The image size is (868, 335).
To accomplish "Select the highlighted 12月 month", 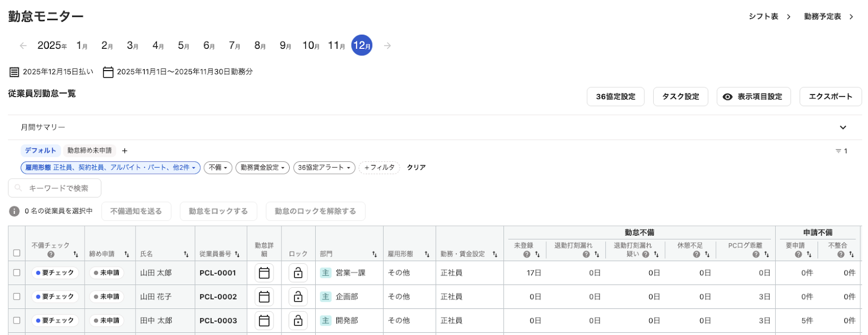I will (x=362, y=46).
